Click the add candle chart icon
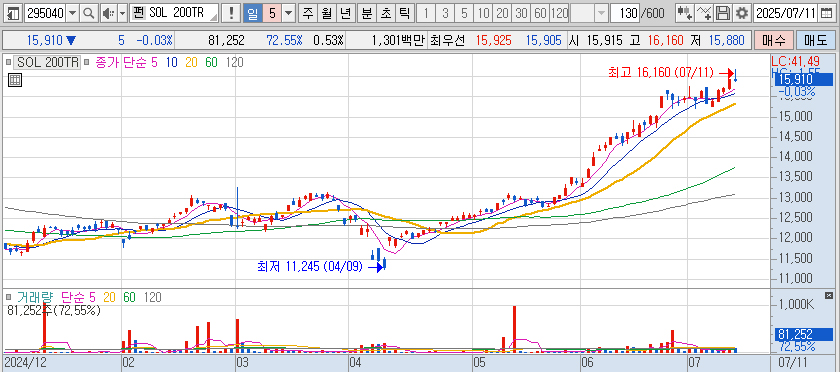This screenshot has height=372, width=840. click(684, 13)
